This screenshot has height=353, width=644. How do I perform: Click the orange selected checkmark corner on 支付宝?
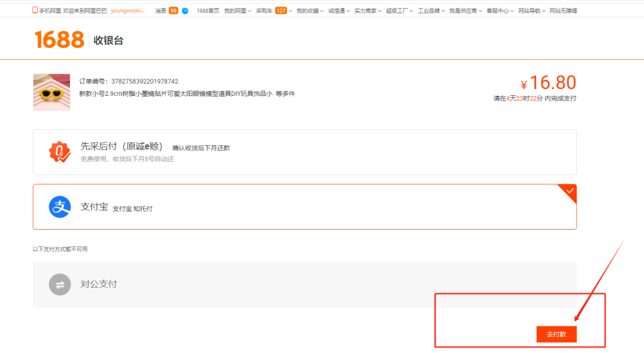pyautogui.click(x=569, y=192)
